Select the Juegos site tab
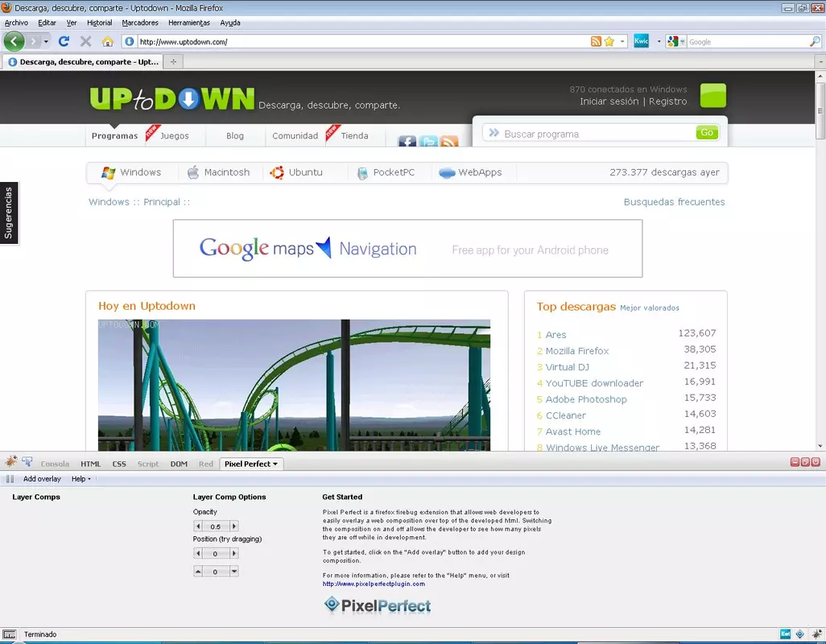This screenshot has height=644, width=826. point(175,136)
